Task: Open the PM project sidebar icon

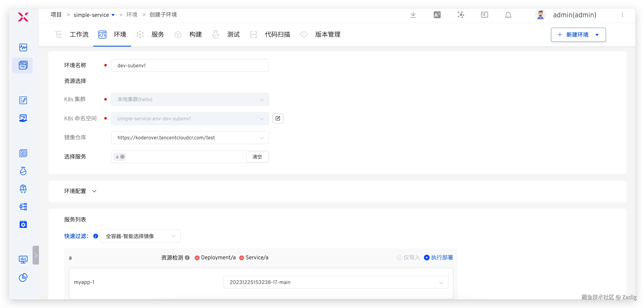Action: tap(23, 65)
